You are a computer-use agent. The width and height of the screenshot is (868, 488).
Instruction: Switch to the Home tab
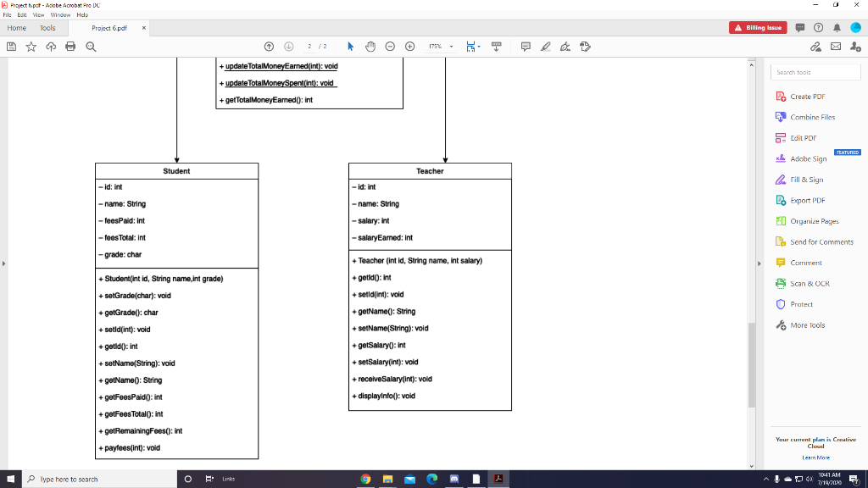pos(15,27)
